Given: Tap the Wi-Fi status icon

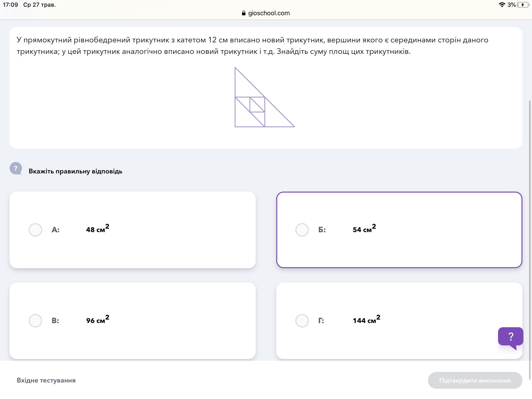Looking at the screenshot, I should (x=502, y=5).
